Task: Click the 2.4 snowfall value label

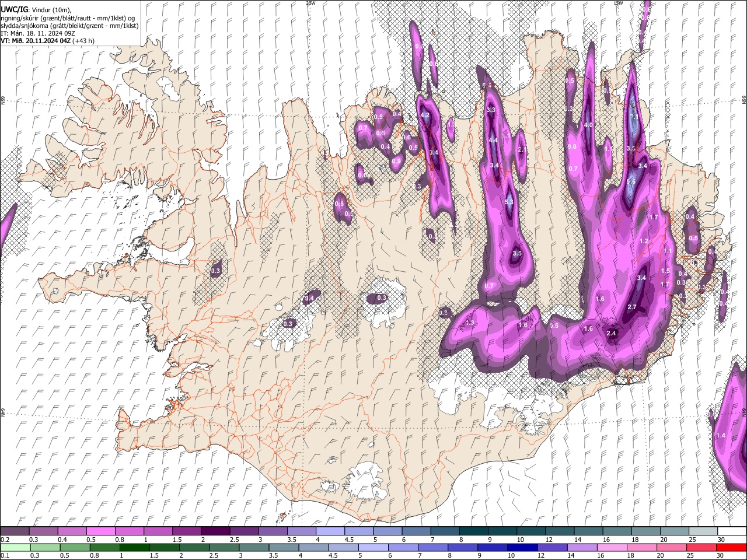Action: 612,333
